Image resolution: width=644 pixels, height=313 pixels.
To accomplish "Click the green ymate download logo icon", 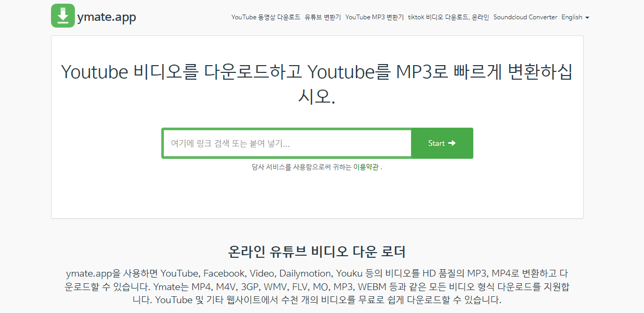I will point(63,16).
